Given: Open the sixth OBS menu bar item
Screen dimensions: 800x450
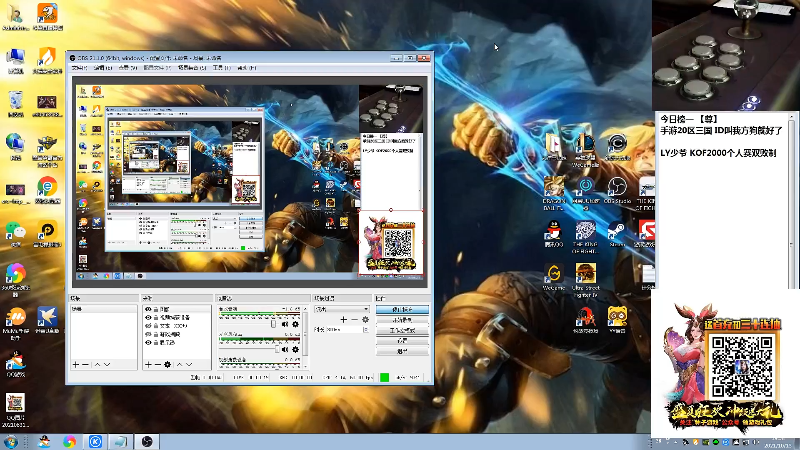Looking at the screenshot, I should click(221, 67).
